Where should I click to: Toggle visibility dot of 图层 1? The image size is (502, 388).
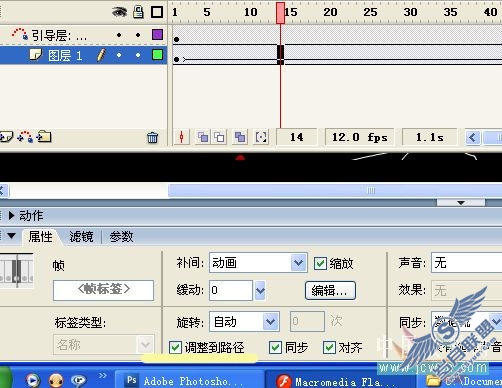[119, 55]
